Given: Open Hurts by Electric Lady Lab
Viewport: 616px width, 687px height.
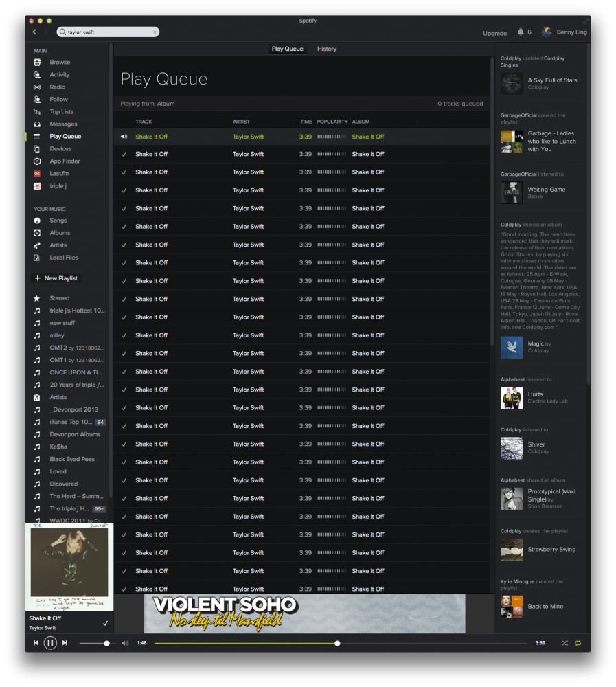Looking at the screenshot, I should coord(535,394).
